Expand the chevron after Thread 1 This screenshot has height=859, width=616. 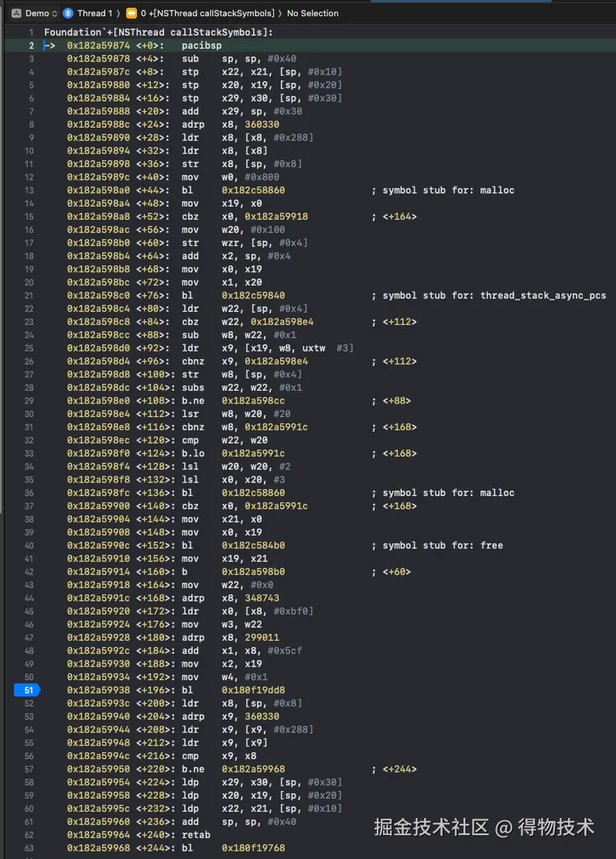[x=118, y=13]
